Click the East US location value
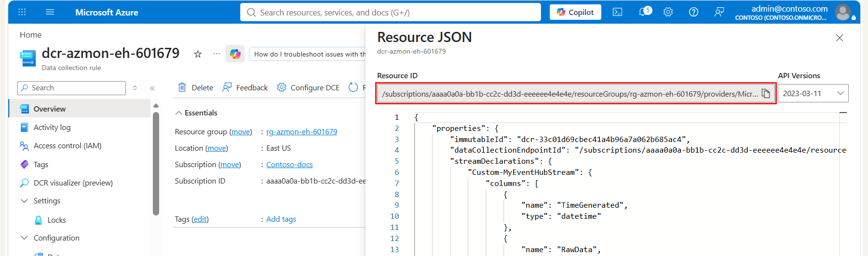 (279, 148)
